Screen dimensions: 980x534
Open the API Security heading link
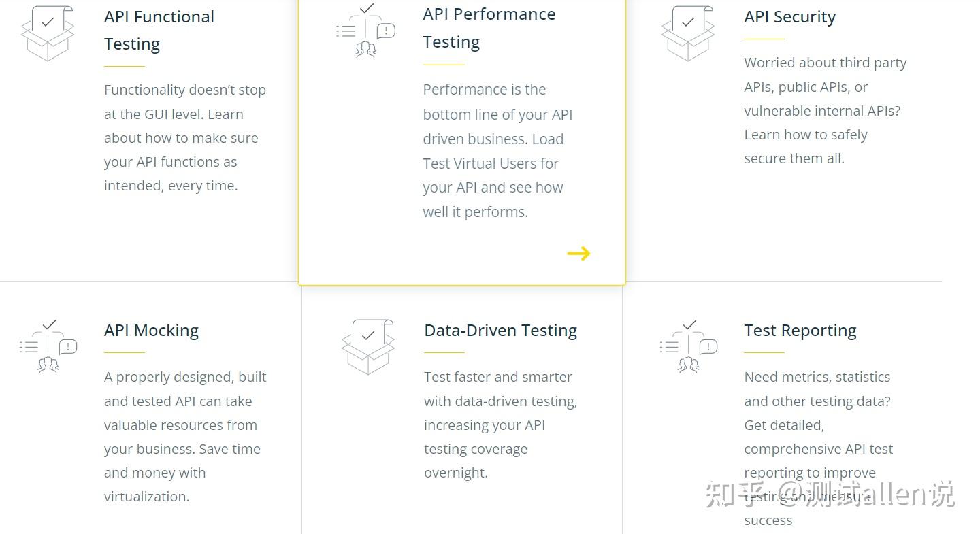[789, 17]
